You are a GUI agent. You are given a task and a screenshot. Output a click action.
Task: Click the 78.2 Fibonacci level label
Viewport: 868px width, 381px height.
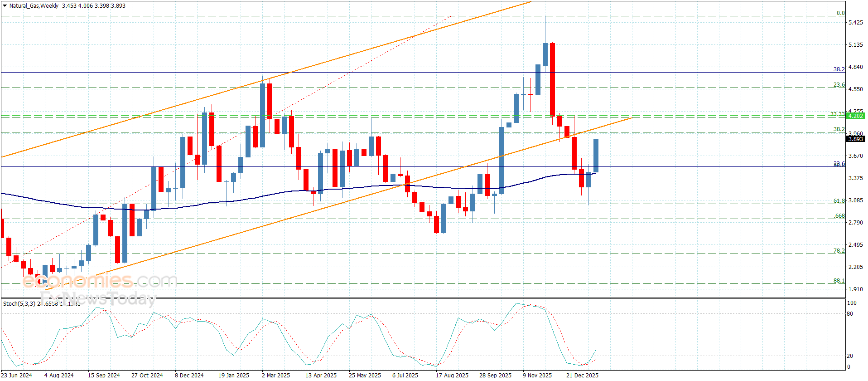click(839, 251)
